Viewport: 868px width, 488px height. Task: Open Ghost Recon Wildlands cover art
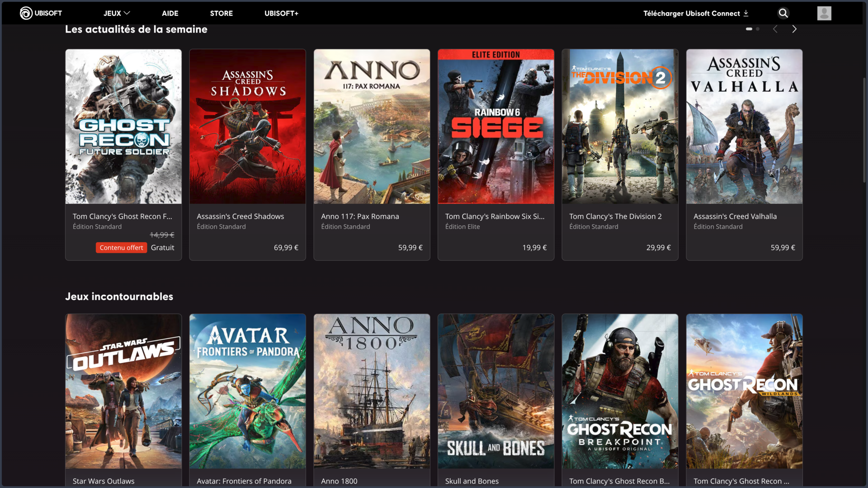tap(745, 391)
